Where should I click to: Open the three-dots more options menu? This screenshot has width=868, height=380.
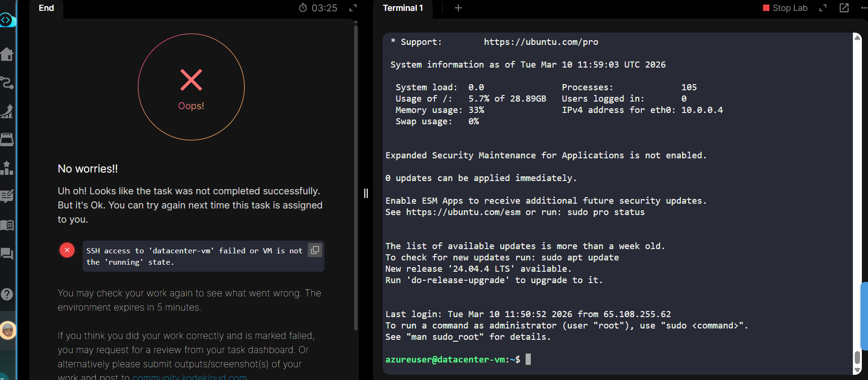[x=863, y=8]
